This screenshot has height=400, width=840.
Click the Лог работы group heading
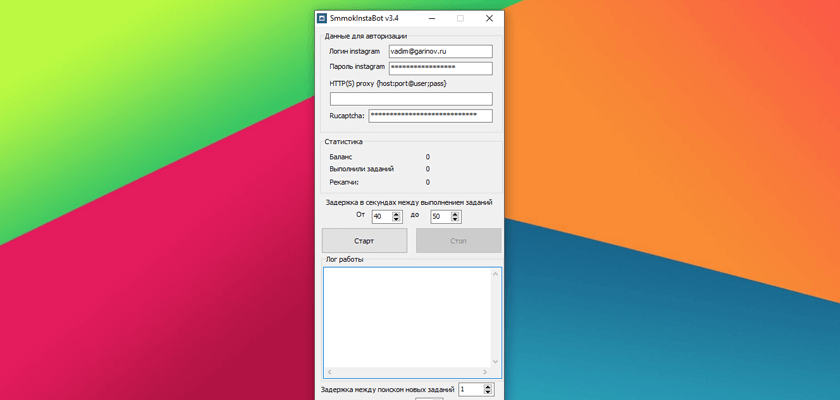tap(344, 260)
